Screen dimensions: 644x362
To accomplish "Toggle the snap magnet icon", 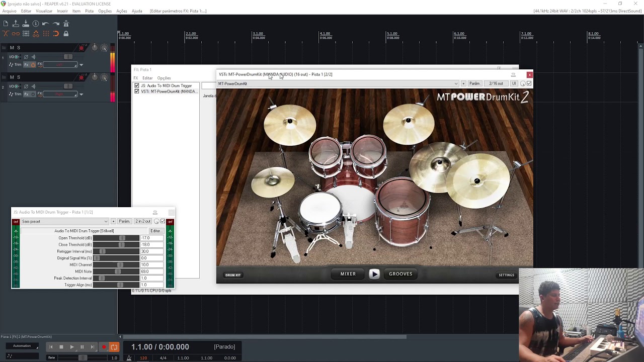I will (x=56, y=34).
